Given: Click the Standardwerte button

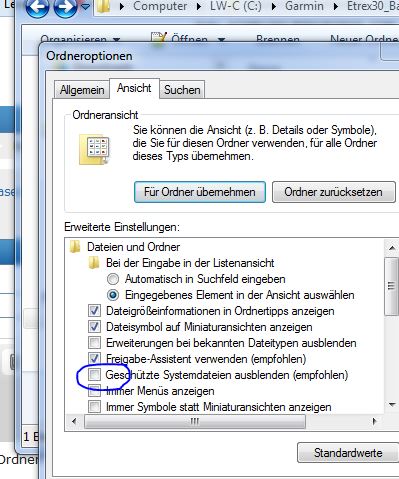Looking at the screenshot, I should pyautogui.click(x=348, y=453).
